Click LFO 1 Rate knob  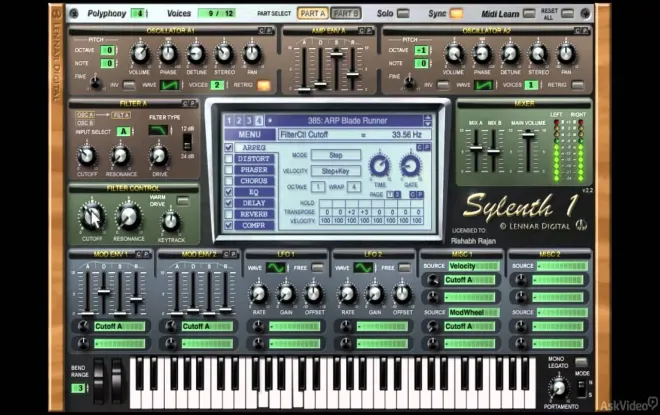pos(258,294)
